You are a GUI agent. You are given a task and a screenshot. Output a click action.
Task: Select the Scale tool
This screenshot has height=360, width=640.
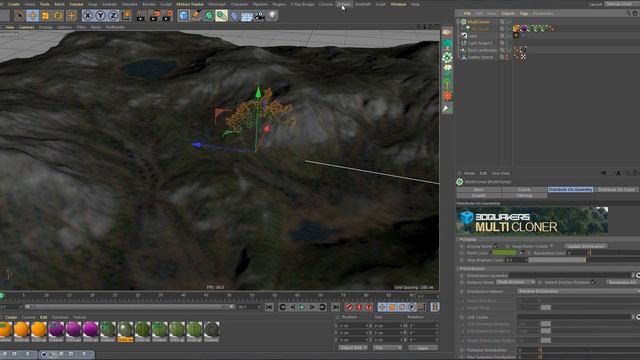[x=45, y=16]
